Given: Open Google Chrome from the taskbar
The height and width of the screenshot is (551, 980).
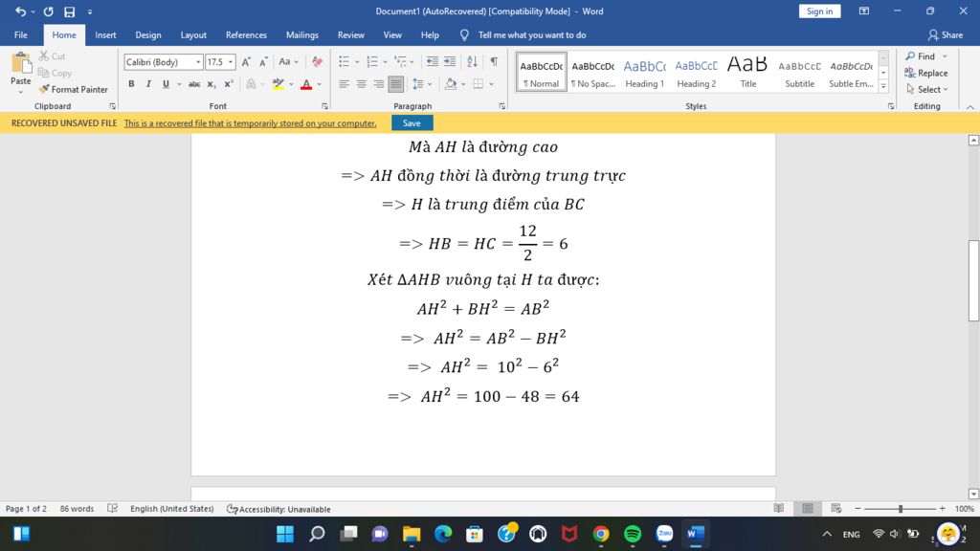Looking at the screenshot, I should (x=601, y=534).
